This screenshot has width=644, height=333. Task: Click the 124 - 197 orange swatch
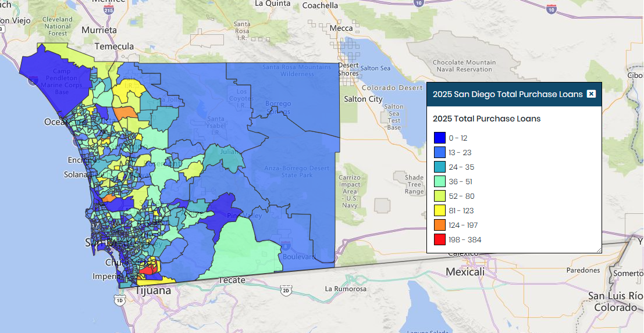[x=440, y=225]
